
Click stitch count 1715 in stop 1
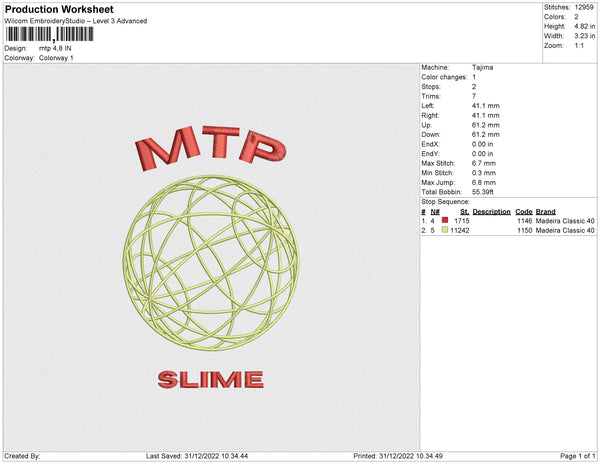point(462,221)
